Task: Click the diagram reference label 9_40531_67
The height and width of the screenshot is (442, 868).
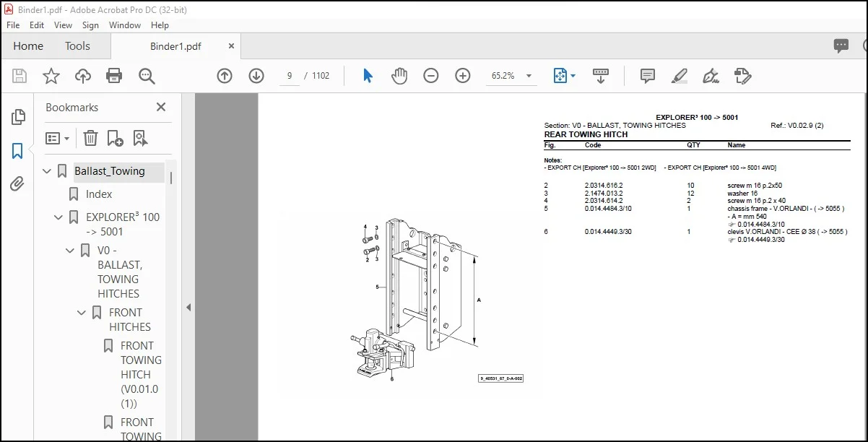Action: (500, 378)
